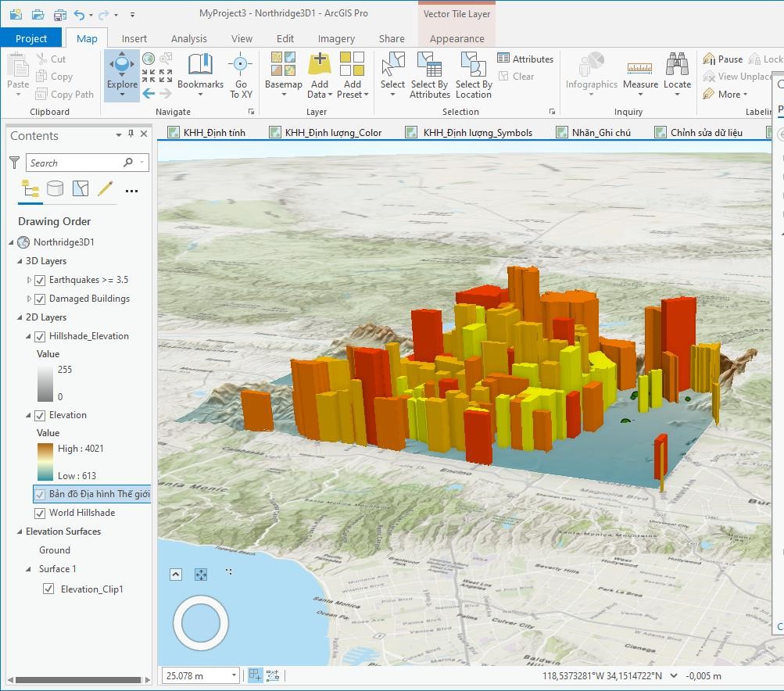Toggle World Hillshade layer checkbox
Screen dimensions: 784x691
pyautogui.click(x=40, y=514)
